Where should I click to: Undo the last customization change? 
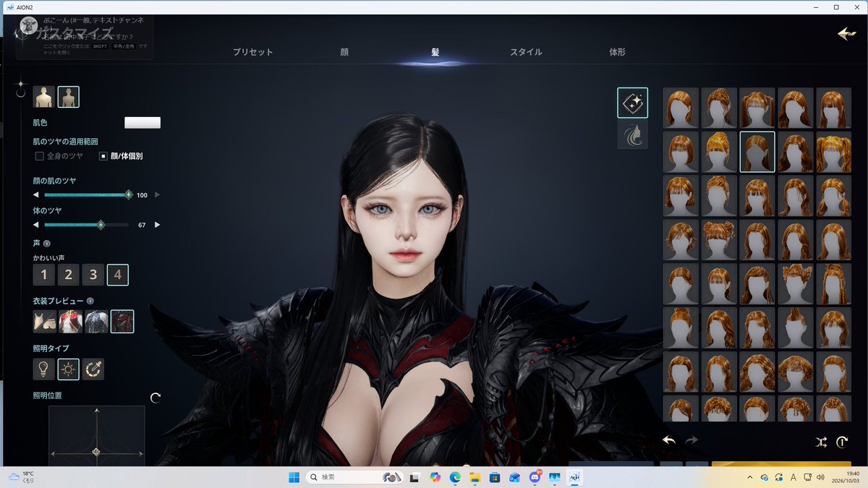pos(669,440)
